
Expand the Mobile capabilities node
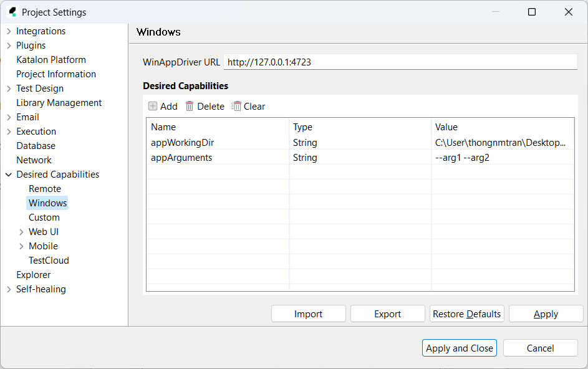click(x=22, y=246)
